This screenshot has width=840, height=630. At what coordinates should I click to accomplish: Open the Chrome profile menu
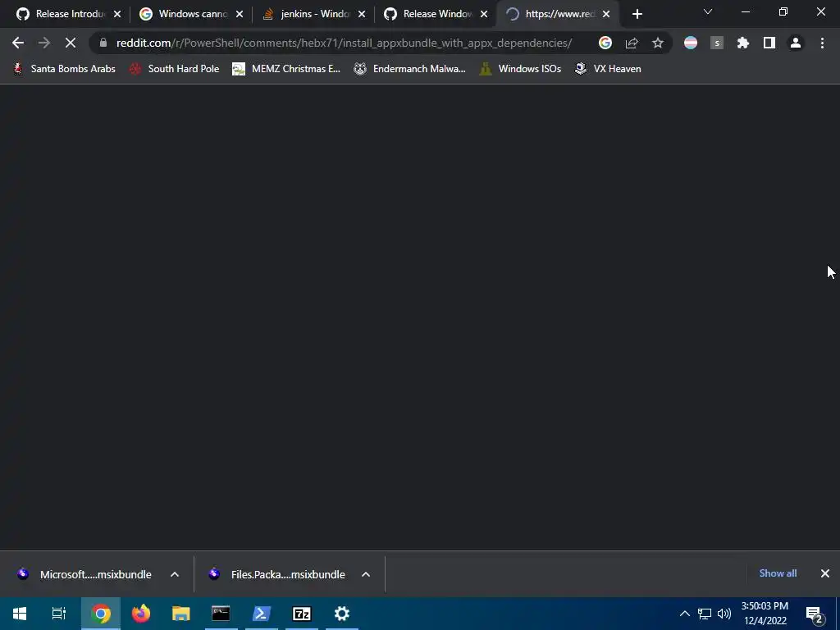(x=796, y=43)
